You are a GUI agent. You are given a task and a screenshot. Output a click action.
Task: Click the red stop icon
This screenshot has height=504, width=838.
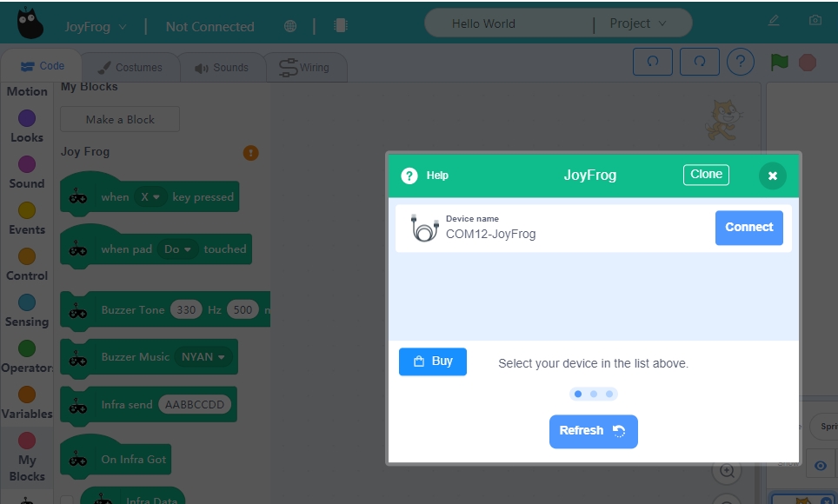coord(808,63)
